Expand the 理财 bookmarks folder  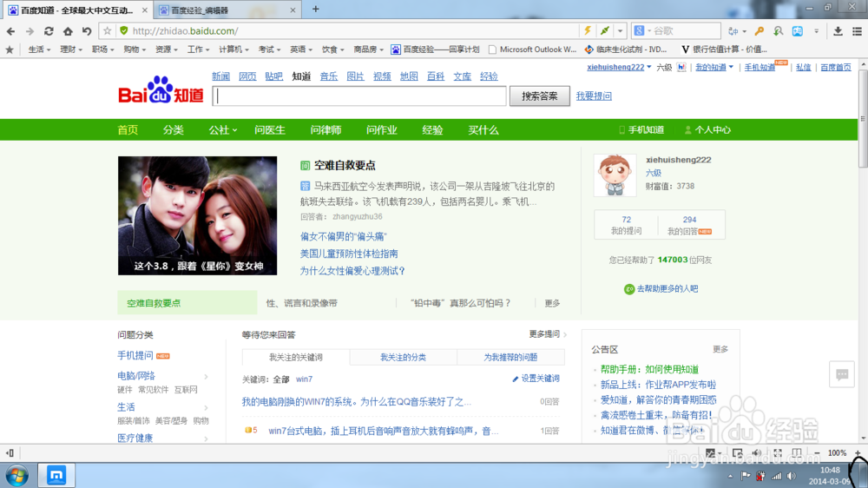[71, 49]
